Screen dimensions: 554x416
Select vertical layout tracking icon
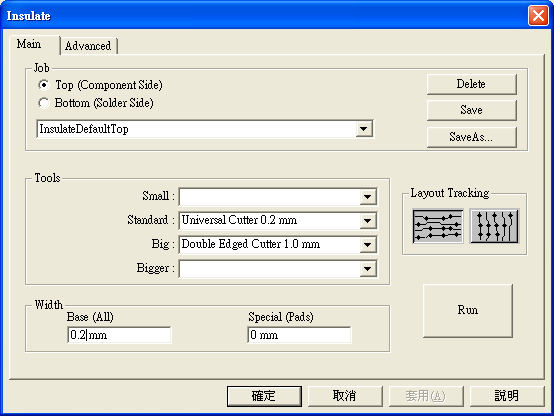[494, 226]
